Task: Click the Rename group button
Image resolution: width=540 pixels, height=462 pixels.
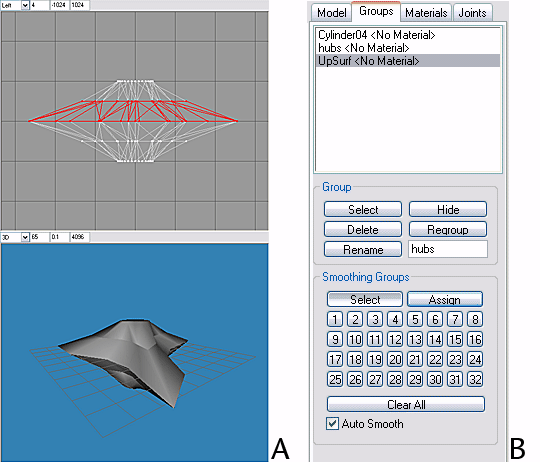Action: [x=363, y=249]
